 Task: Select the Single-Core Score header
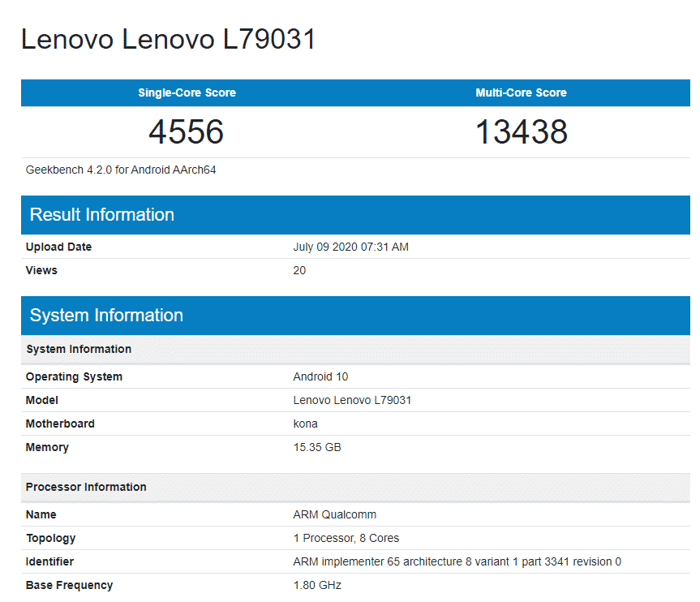(x=187, y=92)
